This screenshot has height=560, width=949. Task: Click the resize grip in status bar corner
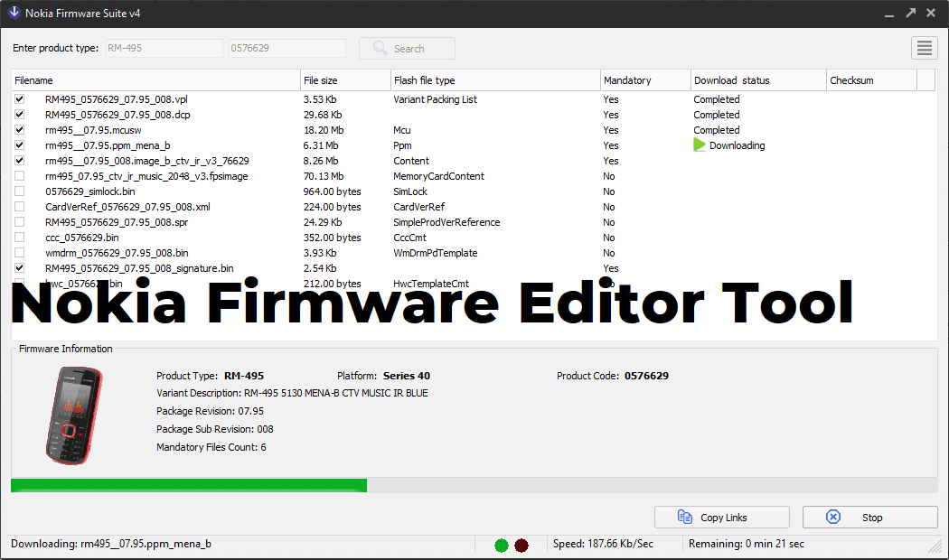coord(935,546)
